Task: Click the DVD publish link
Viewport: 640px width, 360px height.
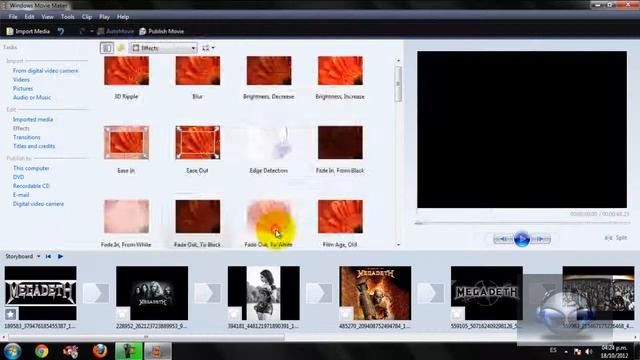Action: (x=18, y=177)
